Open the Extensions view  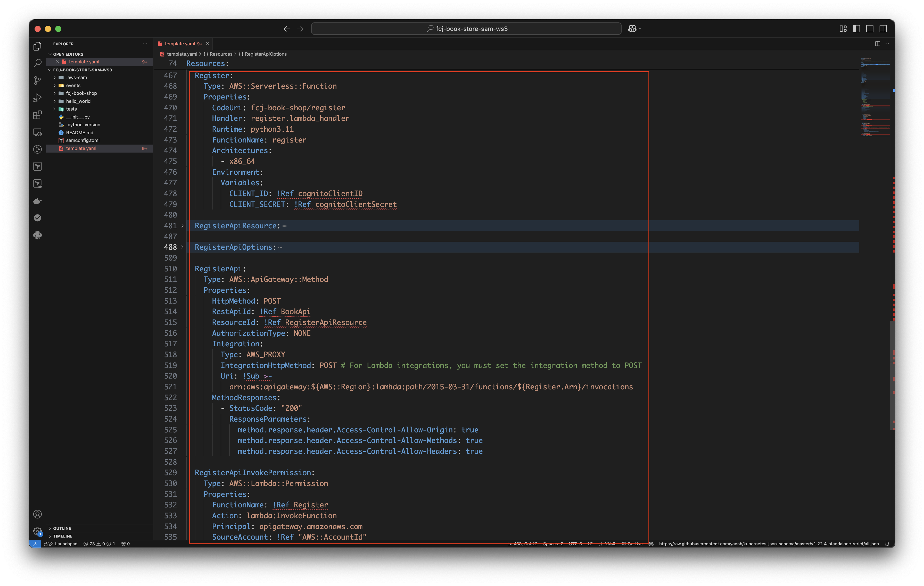coord(37,115)
